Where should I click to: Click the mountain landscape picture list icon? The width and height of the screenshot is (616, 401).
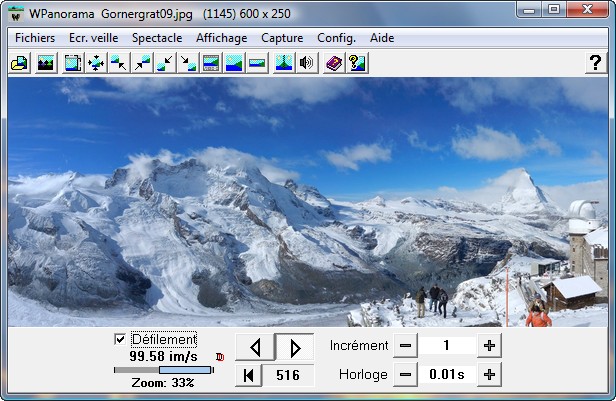pyautogui.click(x=46, y=63)
